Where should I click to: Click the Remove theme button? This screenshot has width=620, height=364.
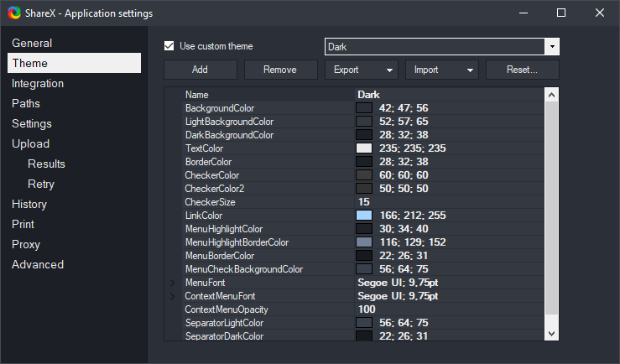coord(280,70)
